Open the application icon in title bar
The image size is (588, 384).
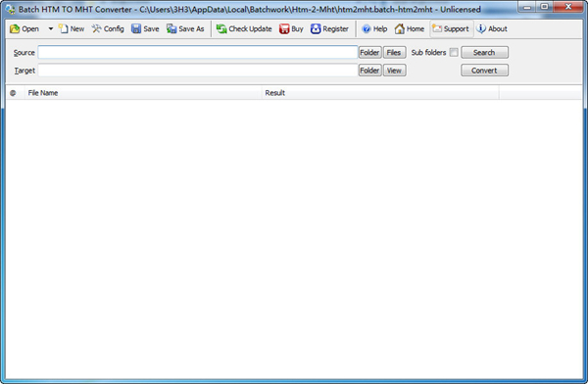10,9
